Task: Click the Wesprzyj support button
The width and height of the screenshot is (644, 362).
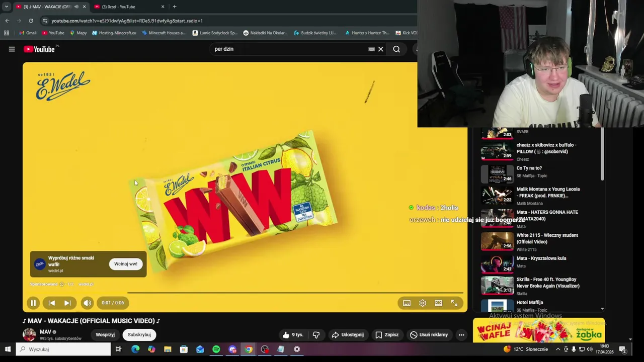Action: [x=105, y=335]
